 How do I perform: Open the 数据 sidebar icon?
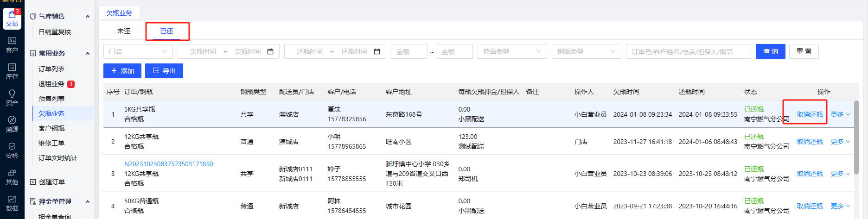click(x=12, y=203)
